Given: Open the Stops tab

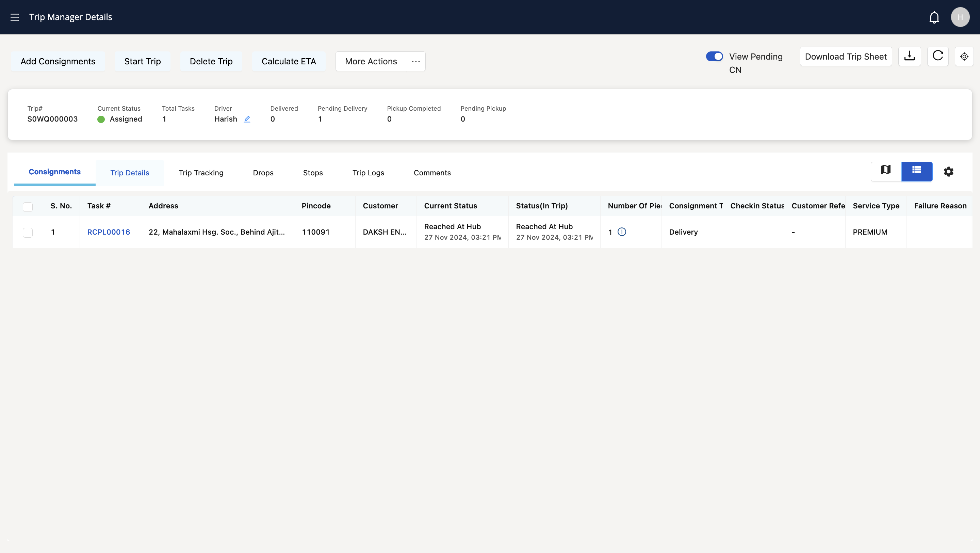Looking at the screenshot, I should (x=313, y=173).
